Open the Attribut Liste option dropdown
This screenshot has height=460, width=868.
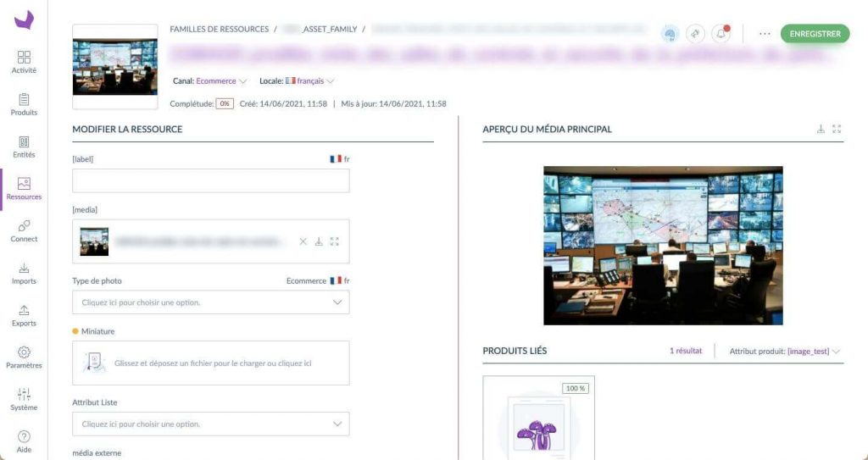(211, 424)
